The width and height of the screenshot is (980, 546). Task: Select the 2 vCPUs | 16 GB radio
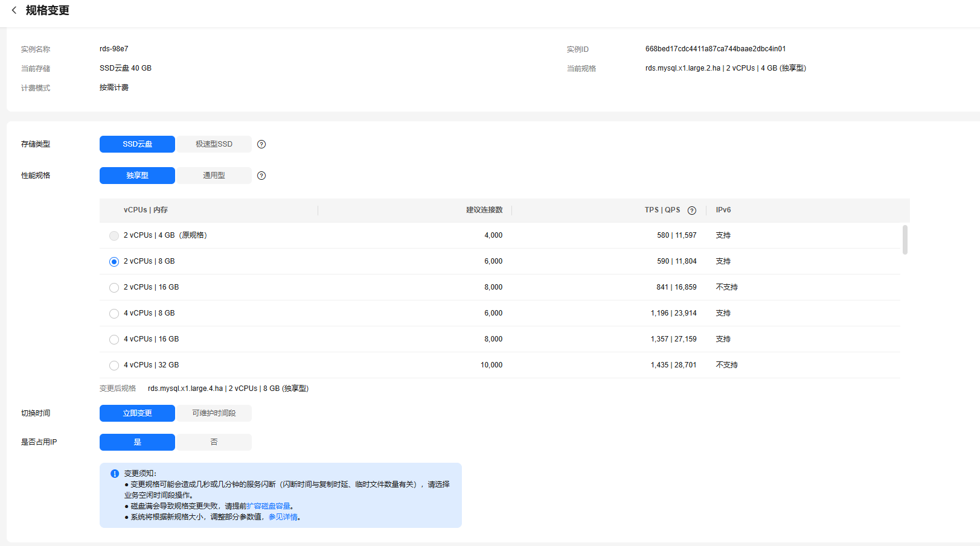coord(114,288)
